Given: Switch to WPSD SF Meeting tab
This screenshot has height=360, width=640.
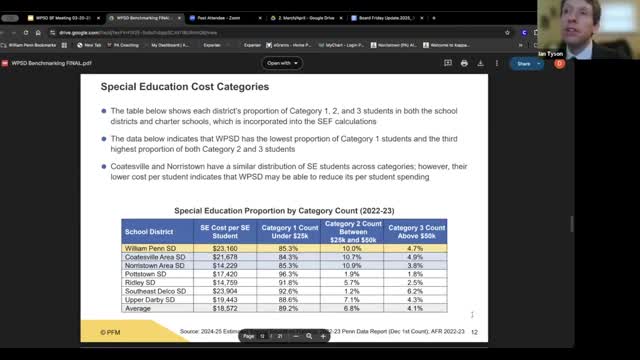Looking at the screenshot, I should point(62,18).
